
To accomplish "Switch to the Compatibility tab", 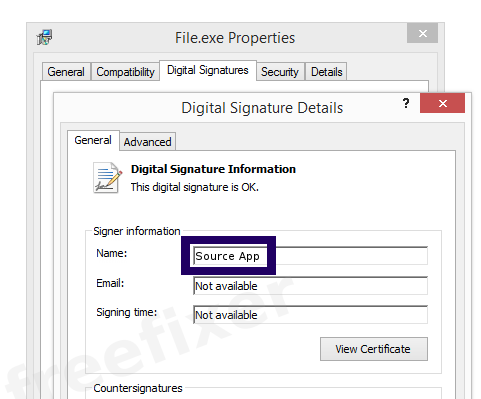I will click(125, 72).
